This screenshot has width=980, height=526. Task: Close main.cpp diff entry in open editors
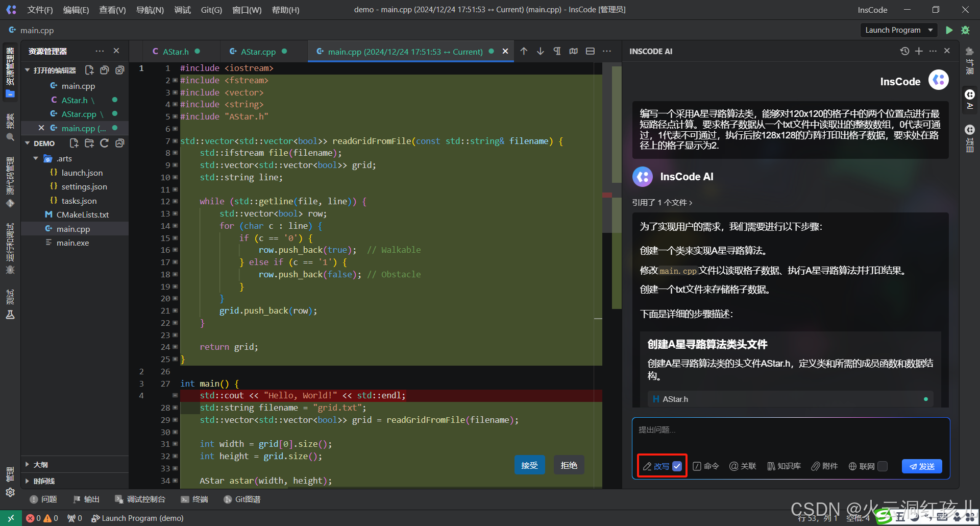tap(41, 128)
